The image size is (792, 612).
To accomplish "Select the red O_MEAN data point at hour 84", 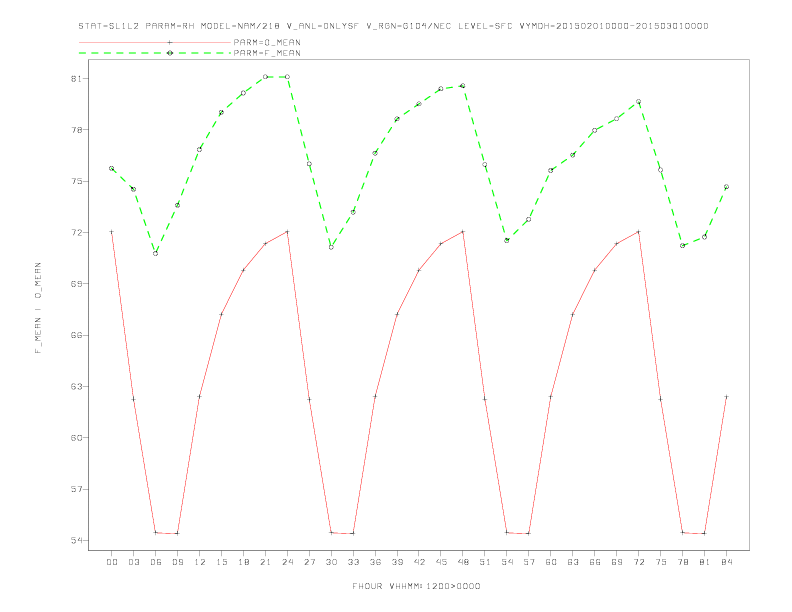I will click(x=726, y=397).
